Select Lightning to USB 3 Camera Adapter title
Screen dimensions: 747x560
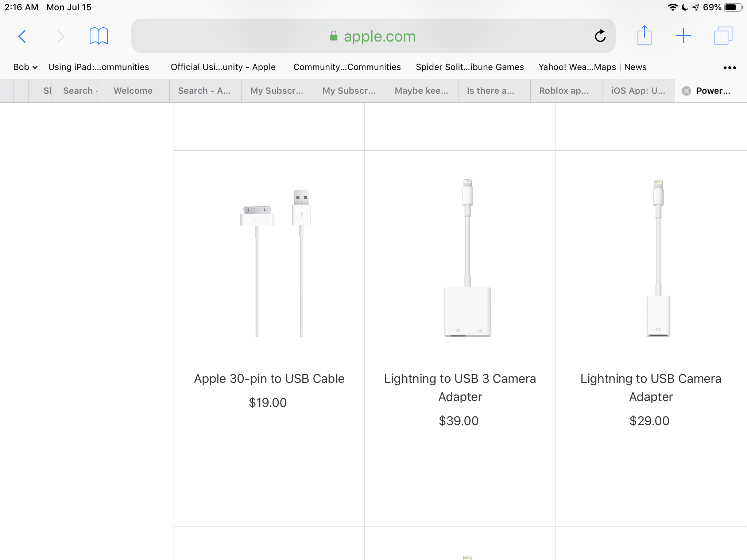[x=460, y=387]
